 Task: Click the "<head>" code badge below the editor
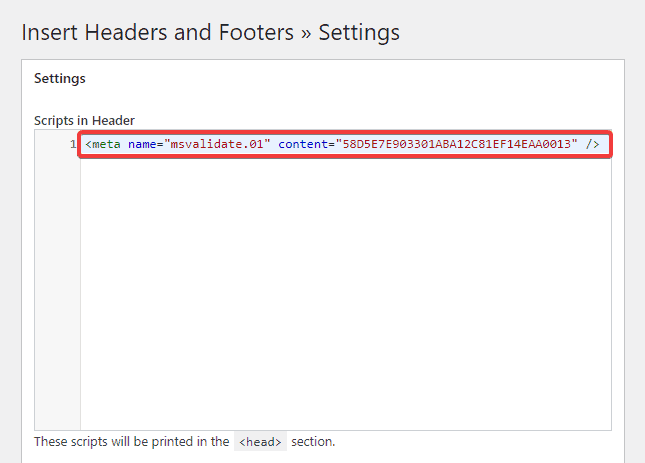(260, 441)
